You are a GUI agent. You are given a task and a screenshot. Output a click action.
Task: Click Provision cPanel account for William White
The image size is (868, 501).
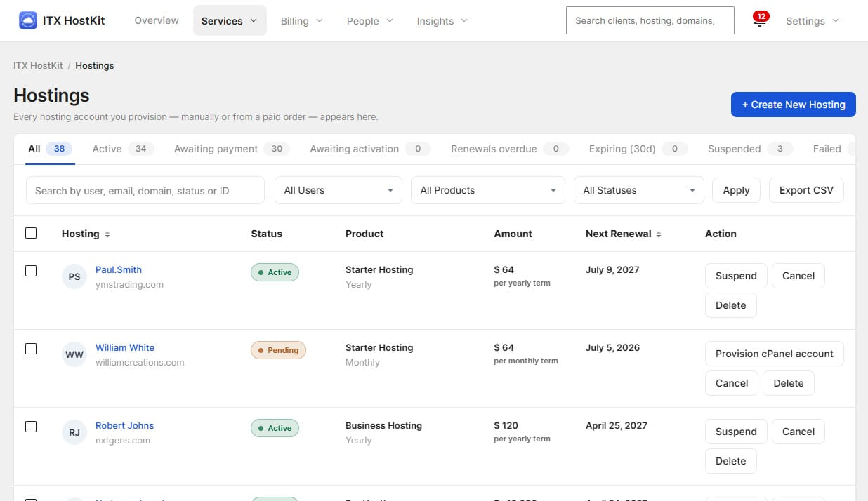[775, 354]
